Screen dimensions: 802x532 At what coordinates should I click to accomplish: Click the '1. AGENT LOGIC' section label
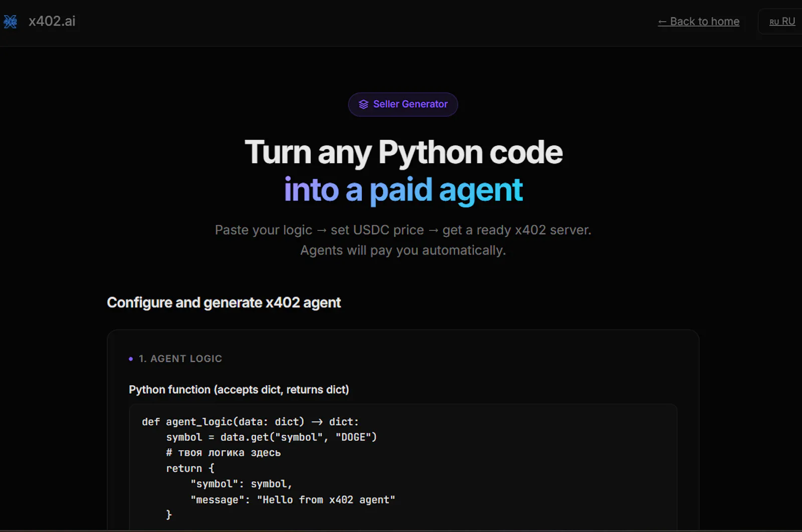pos(180,359)
